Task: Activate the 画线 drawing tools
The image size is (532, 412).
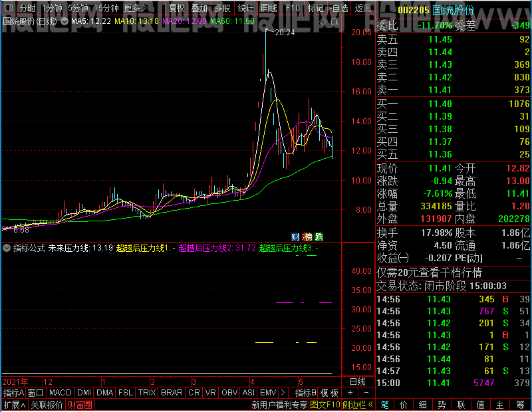Action: tap(269, 8)
